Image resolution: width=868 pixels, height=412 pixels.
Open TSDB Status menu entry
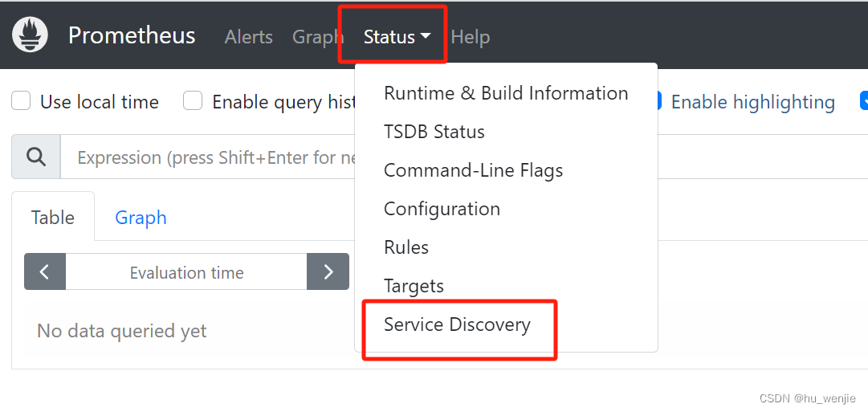coord(506,132)
